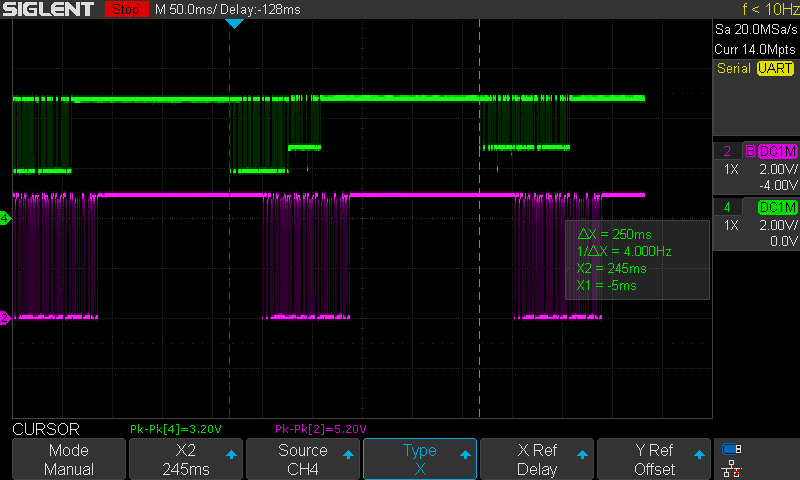Click the M 50.0ms timebase readout
Image resolution: width=800 pixels, height=480 pixels.
pos(190,9)
